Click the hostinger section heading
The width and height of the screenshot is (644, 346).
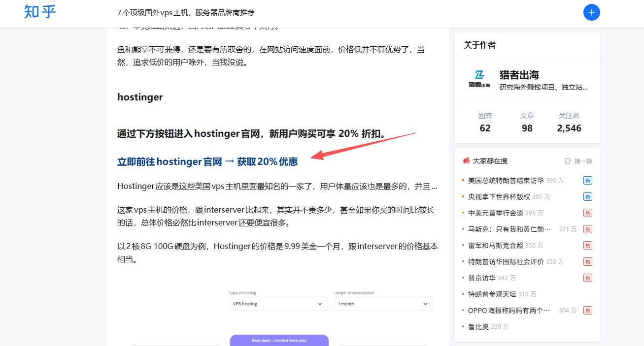pyautogui.click(x=140, y=97)
